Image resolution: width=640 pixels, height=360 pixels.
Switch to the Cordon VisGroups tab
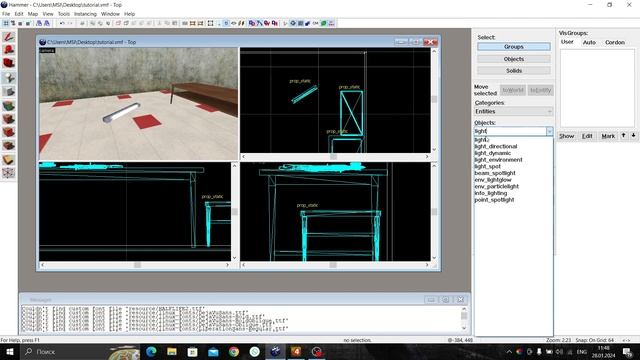coord(615,42)
